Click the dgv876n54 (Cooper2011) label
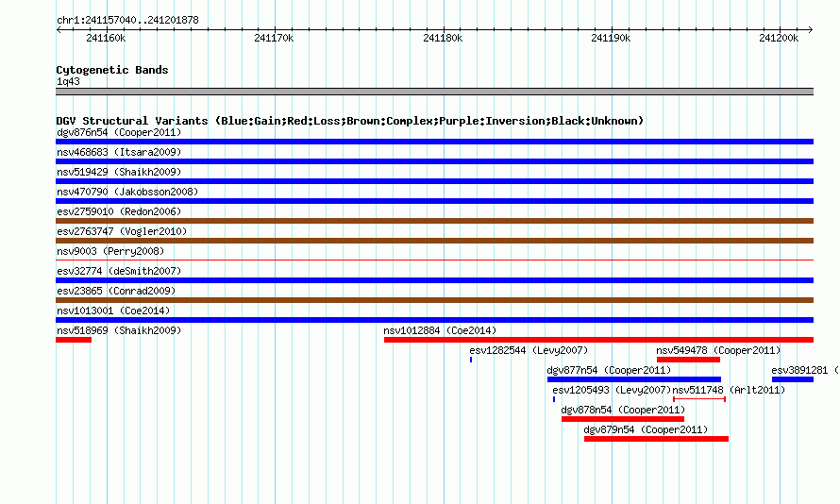The width and height of the screenshot is (840, 504). 119,132
